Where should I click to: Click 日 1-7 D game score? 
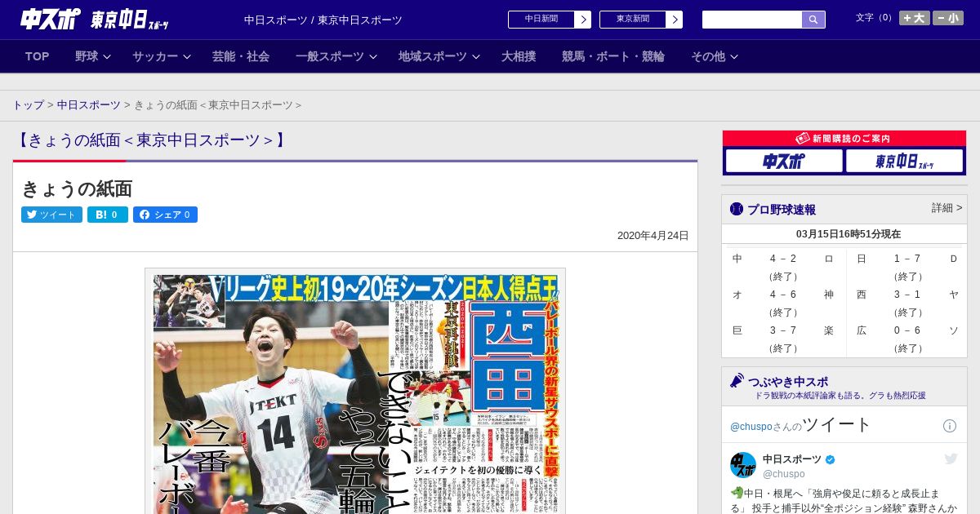click(x=906, y=267)
